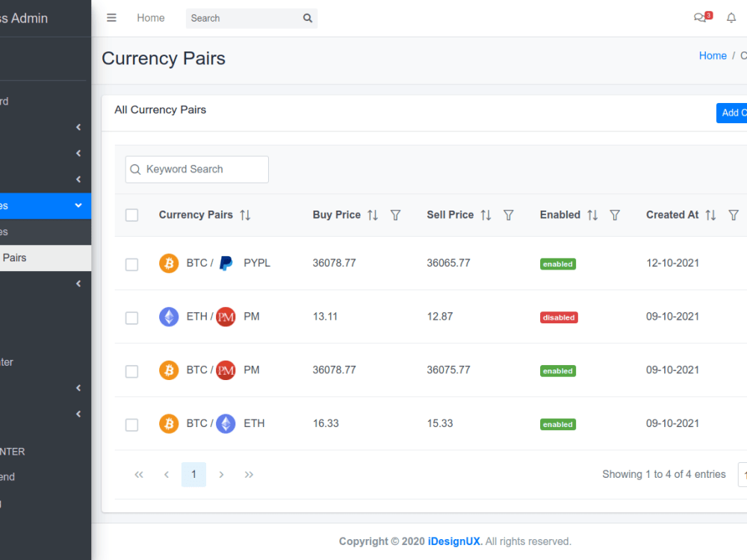Open the Pairs sidebar menu item
This screenshot has width=747, height=560.
coord(46,258)
